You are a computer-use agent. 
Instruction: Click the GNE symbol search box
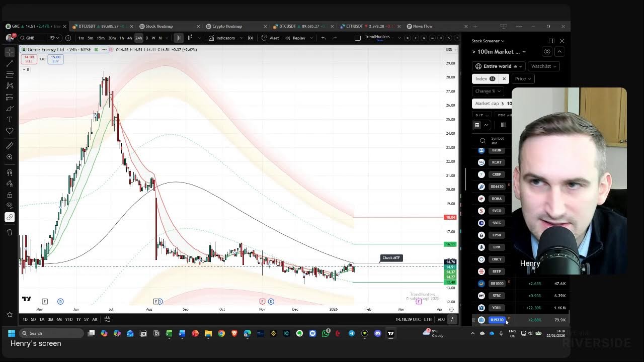(34, 38)
